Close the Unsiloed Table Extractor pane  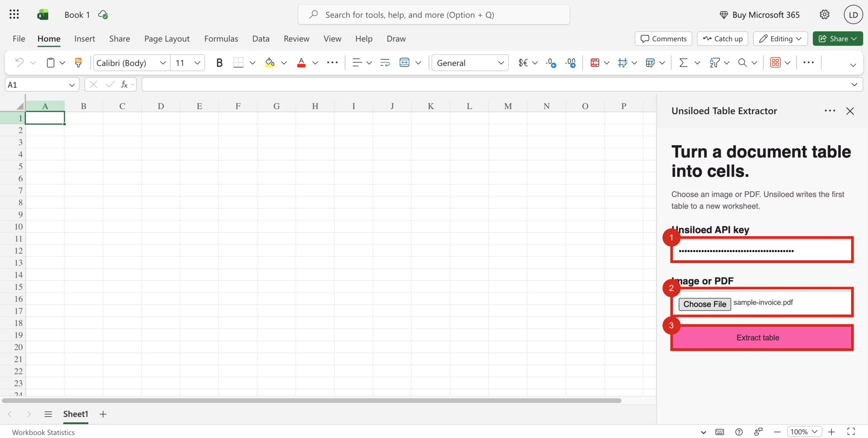click(850, 111)
